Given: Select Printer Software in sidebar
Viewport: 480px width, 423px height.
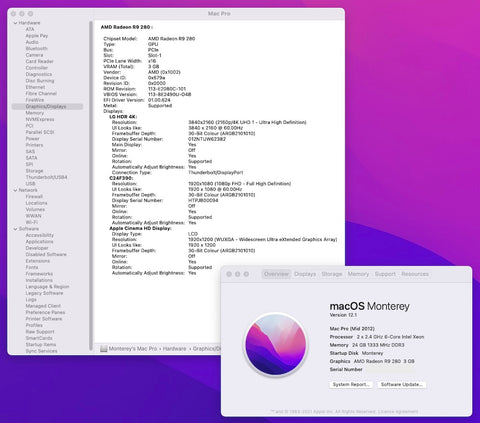Looking at the screenshot, I should 44,319.
